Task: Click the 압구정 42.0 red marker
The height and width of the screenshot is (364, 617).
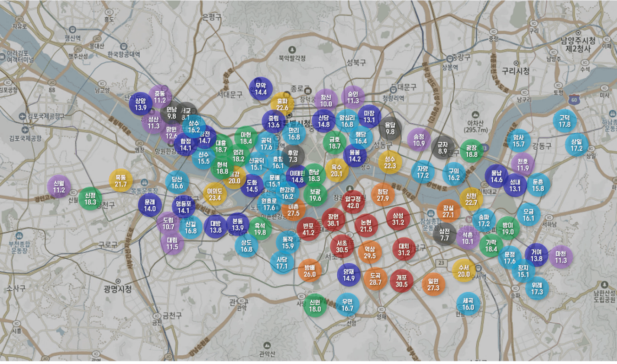Action: click(353, 202)
